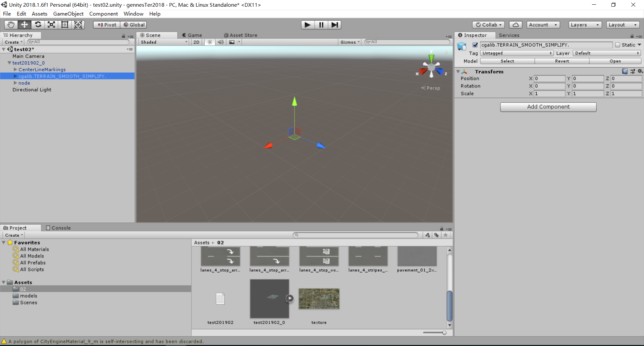Open the Transform settings gear
The height and width of the screenshot is (346, 644).
(x=640, y=71)
